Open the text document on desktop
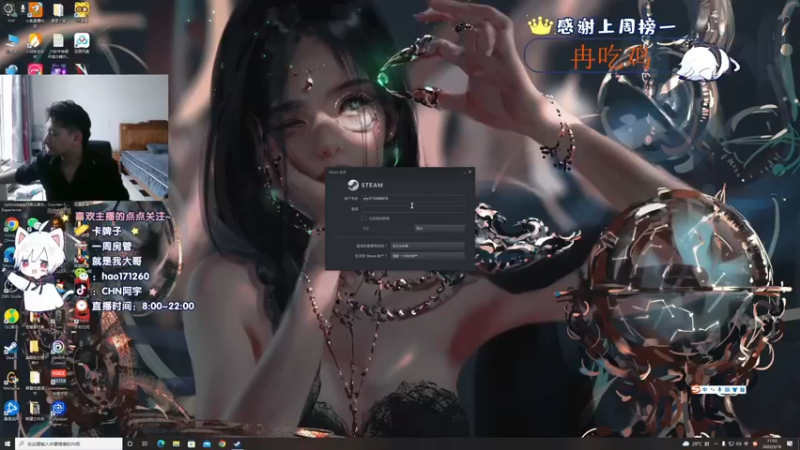 coord(58,41)
